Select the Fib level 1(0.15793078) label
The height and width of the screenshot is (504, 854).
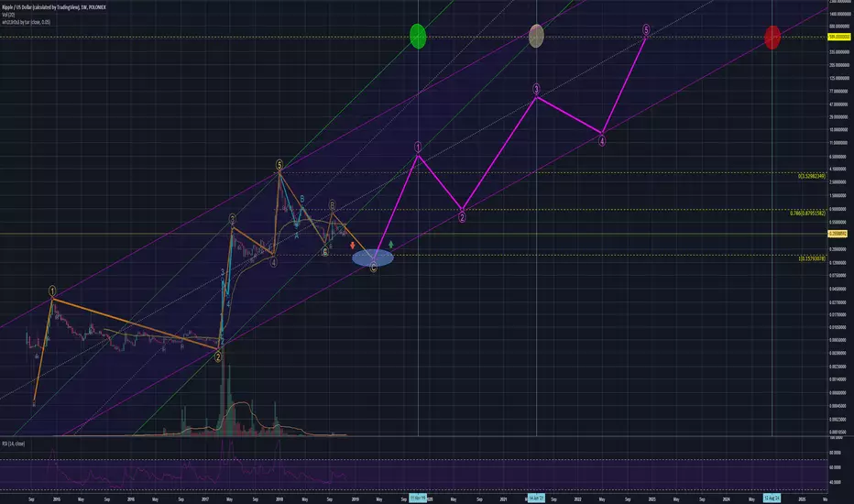(x=812, y=258)
